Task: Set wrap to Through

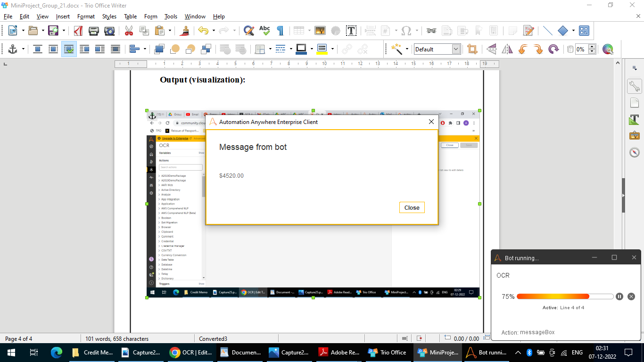Action: (116, 49)
